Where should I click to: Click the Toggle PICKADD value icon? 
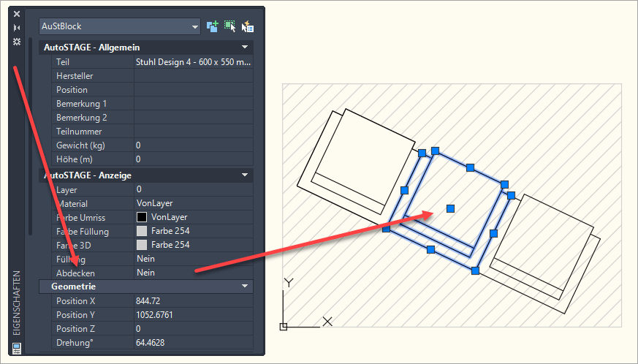213,26
